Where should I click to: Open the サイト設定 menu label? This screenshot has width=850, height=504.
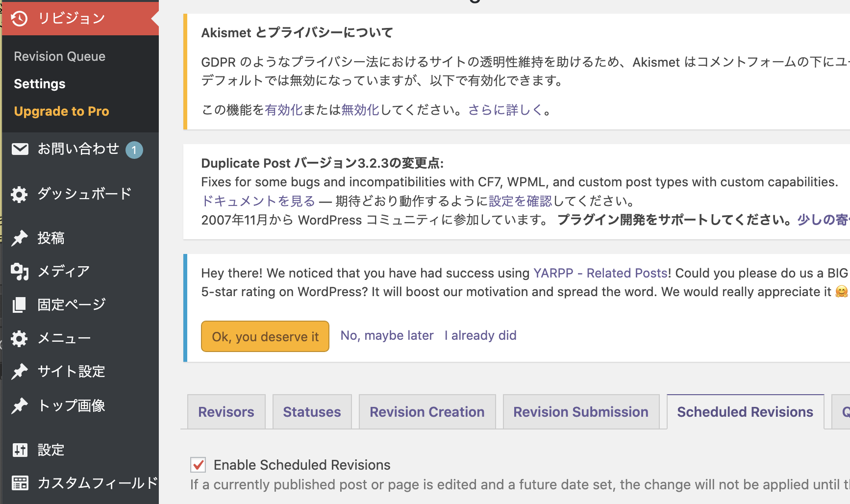pos(72,372)
